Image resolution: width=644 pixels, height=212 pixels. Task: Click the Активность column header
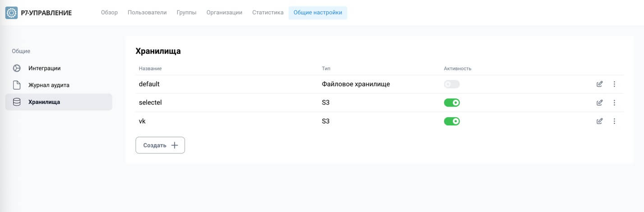(458, 69)
